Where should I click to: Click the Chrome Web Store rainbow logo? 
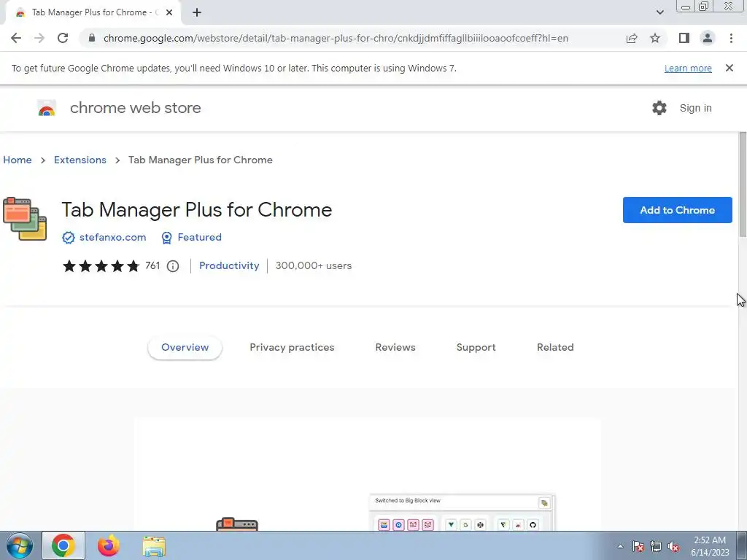pos(47,108)
